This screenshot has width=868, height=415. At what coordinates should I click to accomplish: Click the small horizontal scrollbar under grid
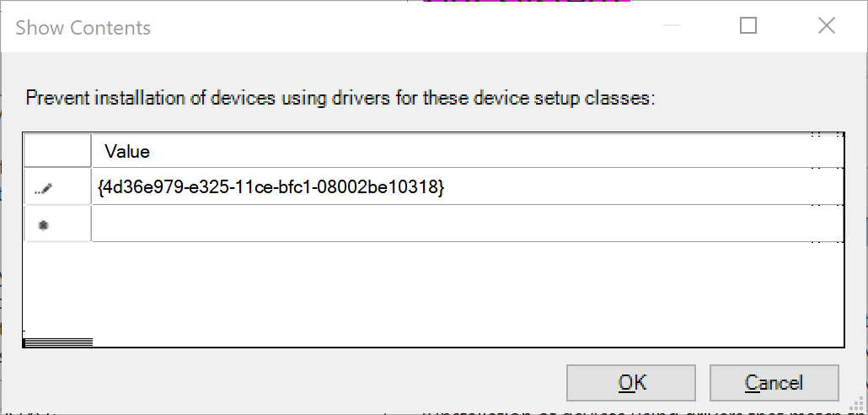point(58,342)
